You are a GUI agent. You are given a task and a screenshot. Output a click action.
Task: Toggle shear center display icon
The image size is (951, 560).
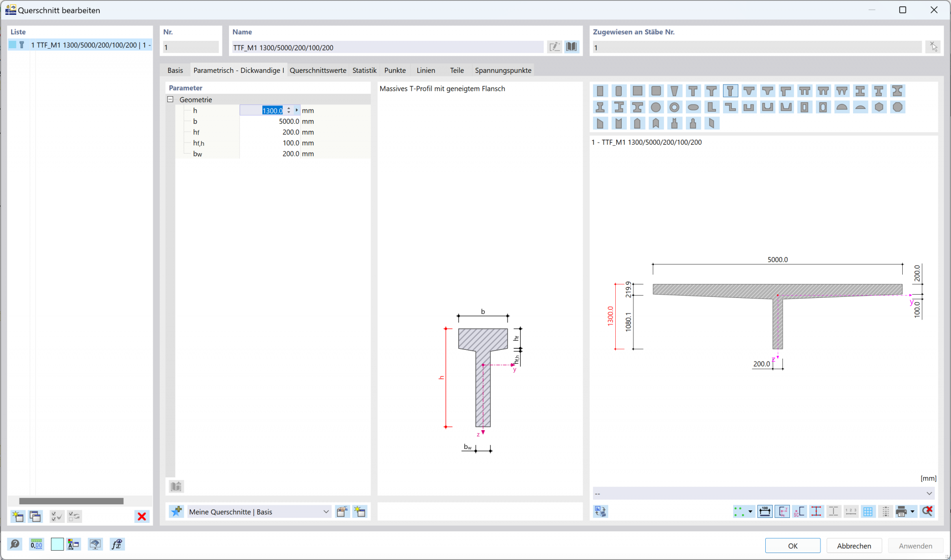(799, 511)
